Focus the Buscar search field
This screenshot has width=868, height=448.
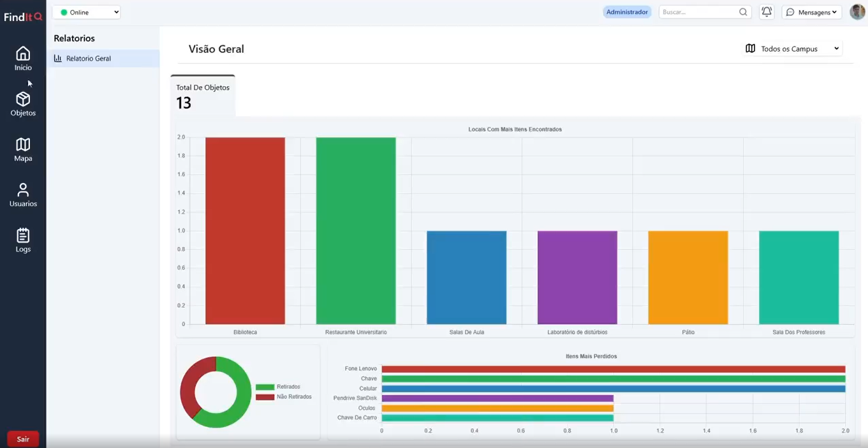[698, 12]
